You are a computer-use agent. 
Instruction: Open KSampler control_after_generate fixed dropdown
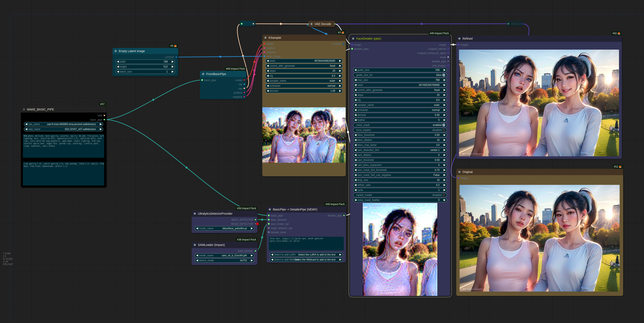[x=304, y=66]
